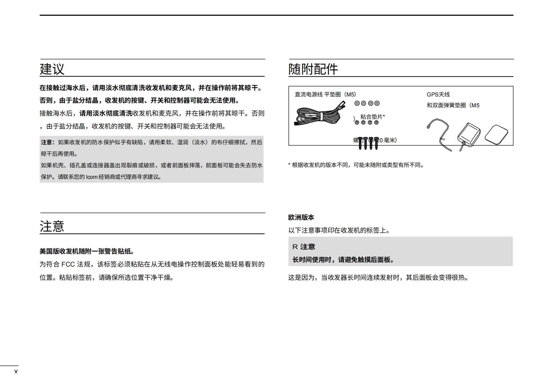Click the four screws illustration

(x=368, y=143)
